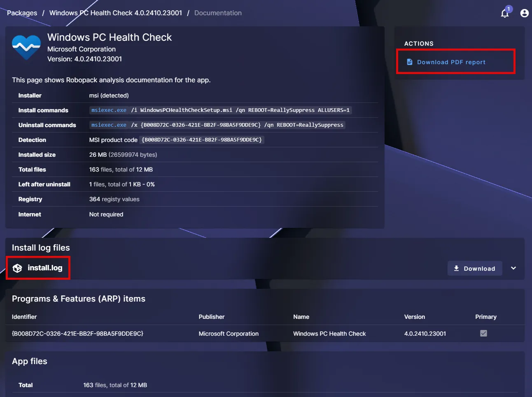Select the uninstall command arguments text
Screen dimensions: 532x397
[x=237, y=125]
